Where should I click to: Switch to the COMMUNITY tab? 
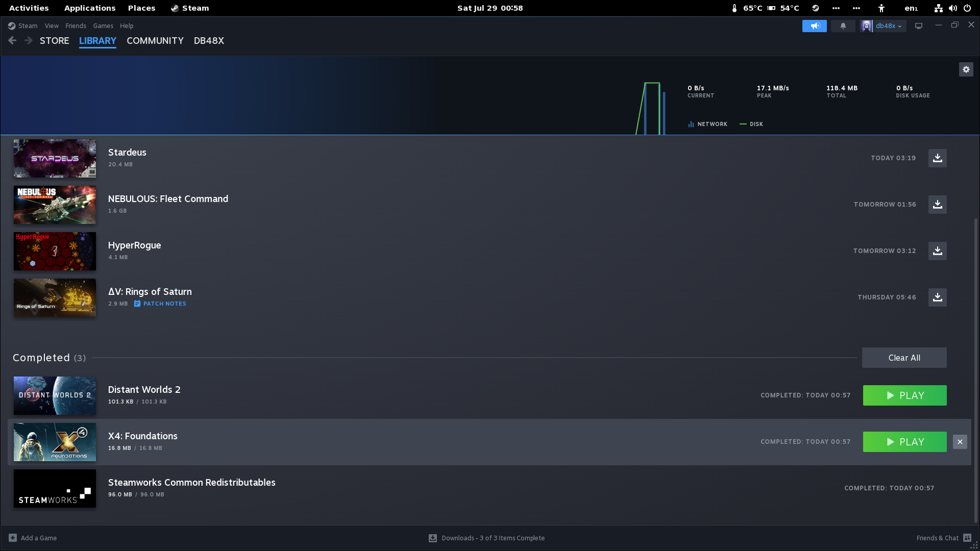[x=155, y=41]
